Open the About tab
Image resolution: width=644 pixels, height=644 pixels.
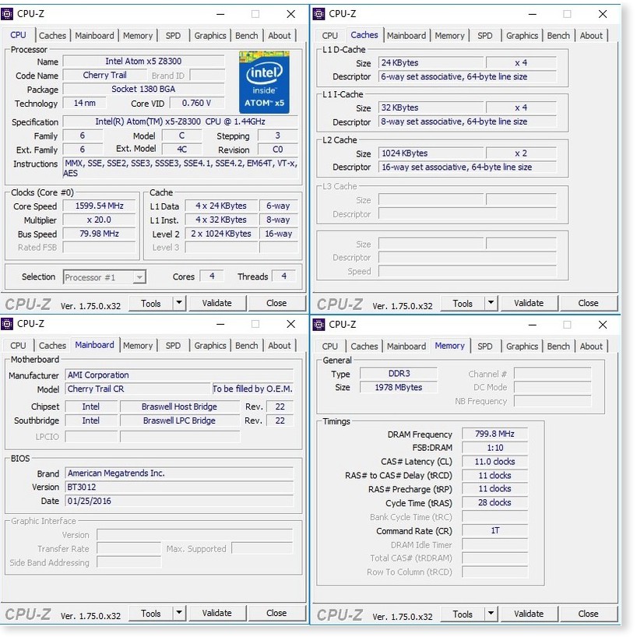click(x=280, y=35)
